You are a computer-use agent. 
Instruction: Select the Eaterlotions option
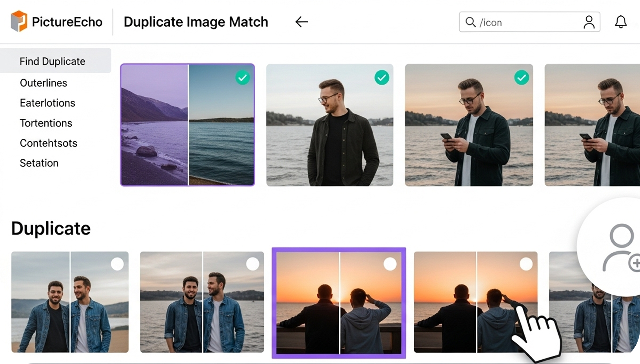47,103
